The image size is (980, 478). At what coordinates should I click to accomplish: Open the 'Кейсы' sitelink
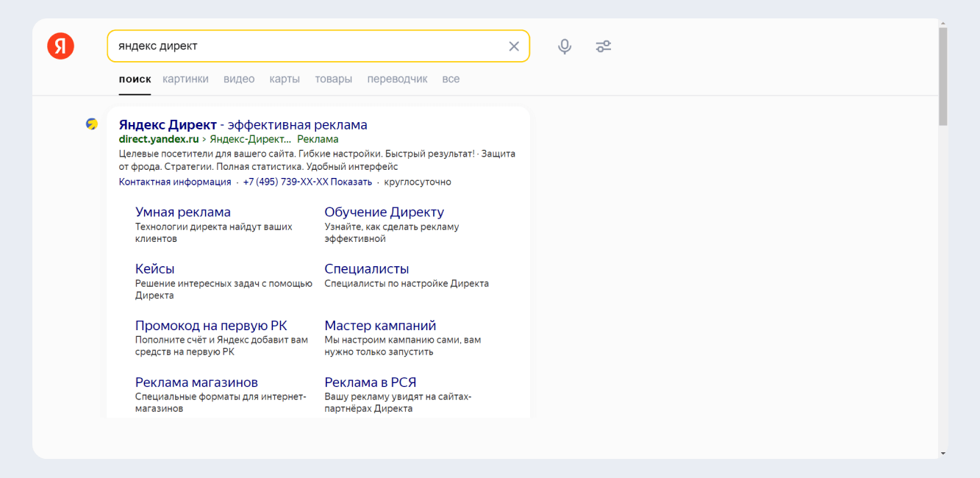(x=155, y=268)
